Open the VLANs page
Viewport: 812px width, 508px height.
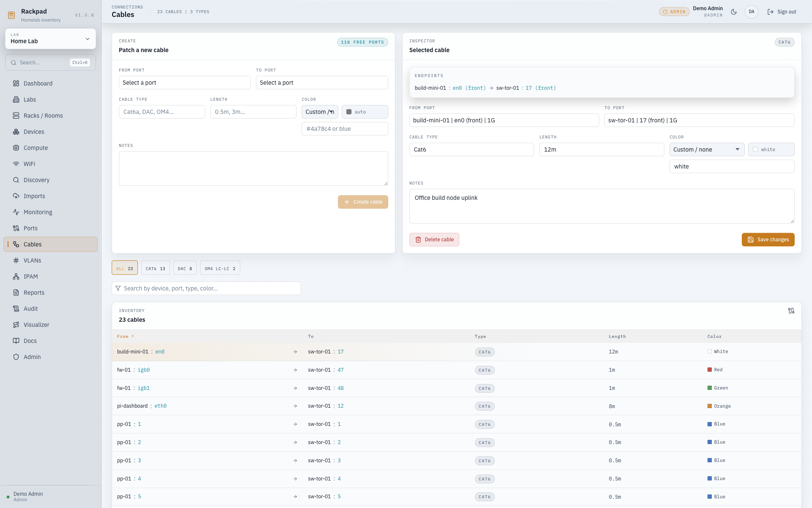point(50,260)
